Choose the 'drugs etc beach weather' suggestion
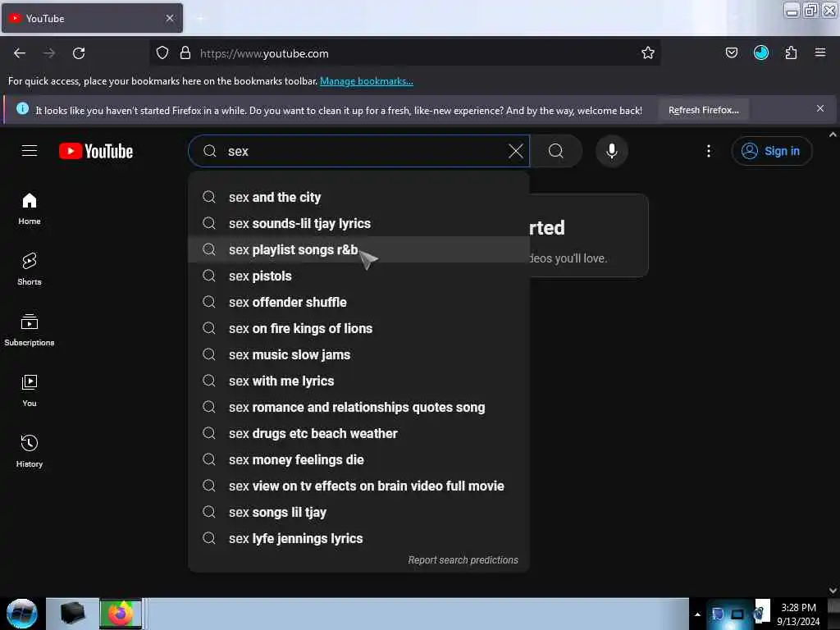840x630 pixels. [x=358, y=433]
